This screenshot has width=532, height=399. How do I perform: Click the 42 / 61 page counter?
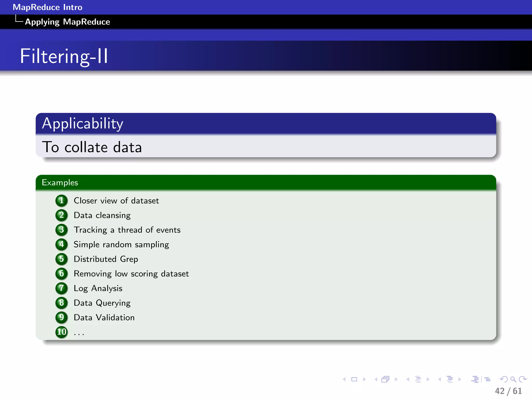point(508,391)
